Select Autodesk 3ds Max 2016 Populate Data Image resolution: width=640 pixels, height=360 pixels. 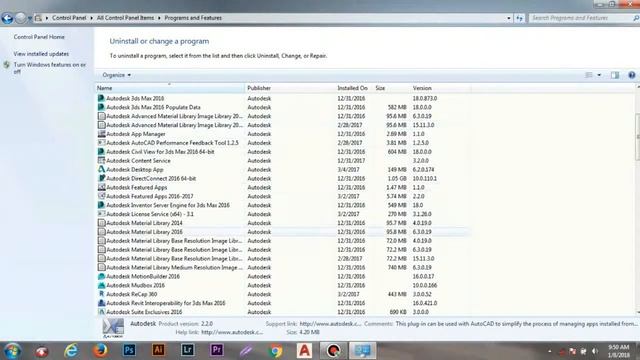click(x=153, y=107)
